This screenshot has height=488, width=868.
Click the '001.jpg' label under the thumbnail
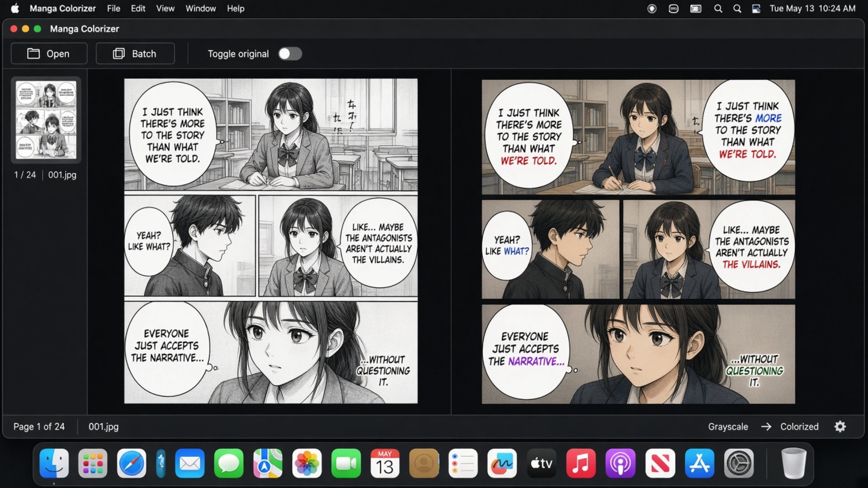click(62, 175)
